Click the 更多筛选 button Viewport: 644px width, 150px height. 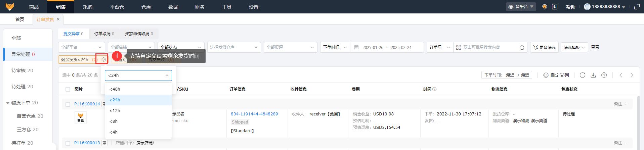point(544,47)
